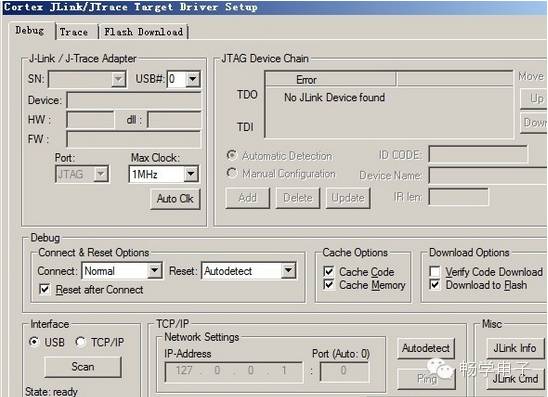The width and height of the screenshot is (548, 397).
Task: Click the Update device button
Action: coord(348,198)
